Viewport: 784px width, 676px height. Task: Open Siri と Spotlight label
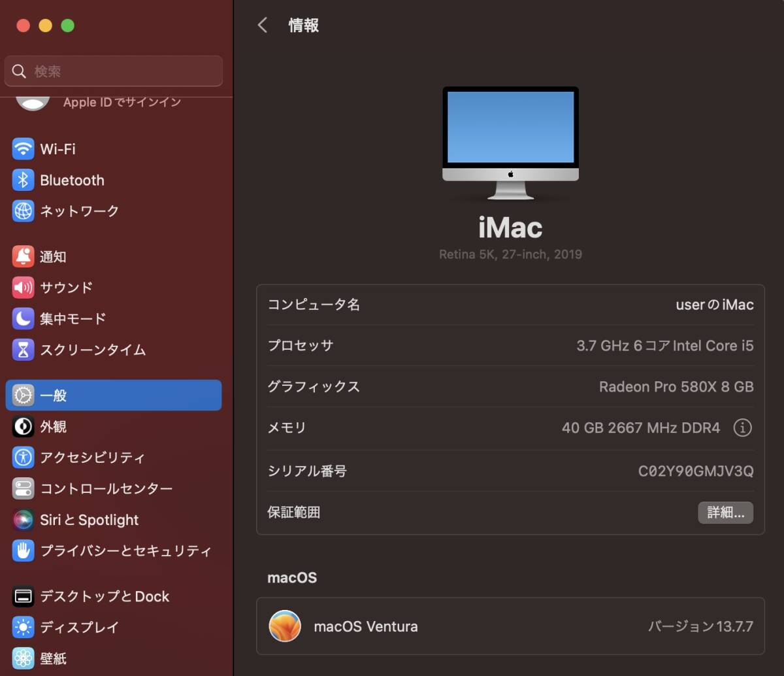coord(90,520)
